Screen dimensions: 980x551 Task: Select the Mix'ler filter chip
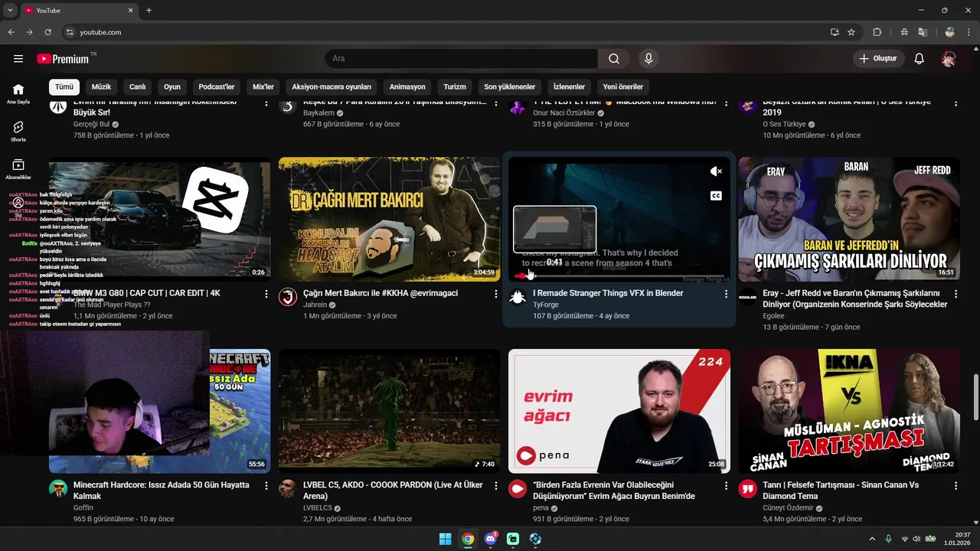pos(263,87)
